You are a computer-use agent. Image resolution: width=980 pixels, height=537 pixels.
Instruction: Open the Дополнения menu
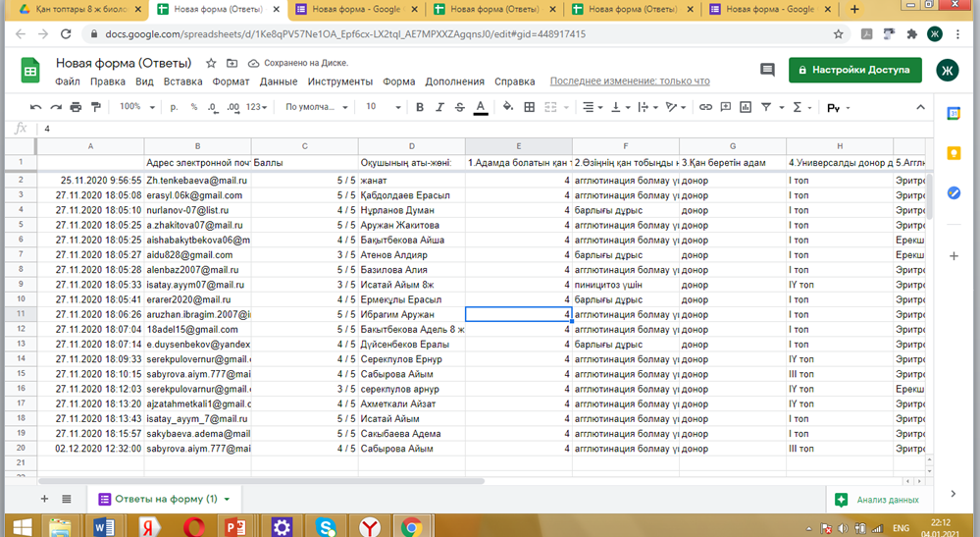tap(454, 81)
